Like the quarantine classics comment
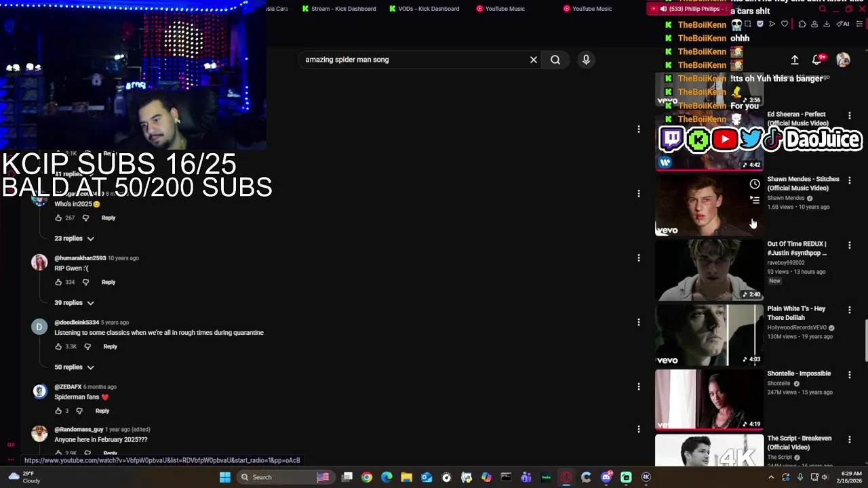This screenshot has height=488, width=868. click(58, 346)
